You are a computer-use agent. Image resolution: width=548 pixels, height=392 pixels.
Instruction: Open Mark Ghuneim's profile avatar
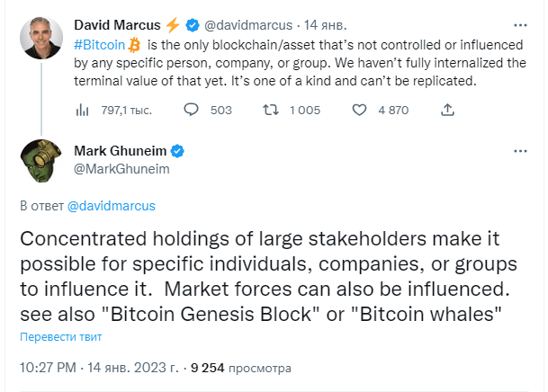41,161
